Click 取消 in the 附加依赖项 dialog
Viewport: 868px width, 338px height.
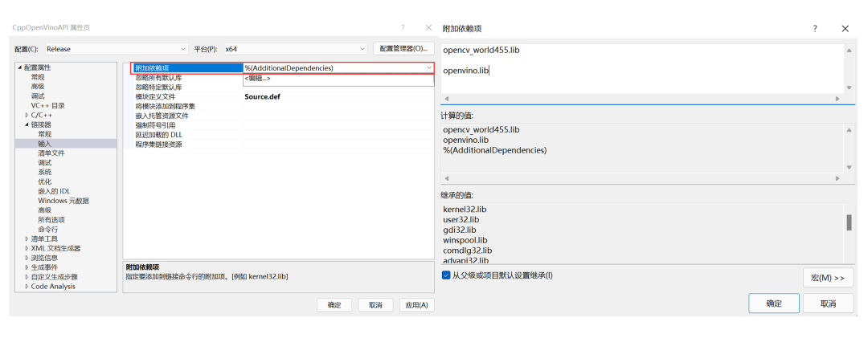[828, 303]
